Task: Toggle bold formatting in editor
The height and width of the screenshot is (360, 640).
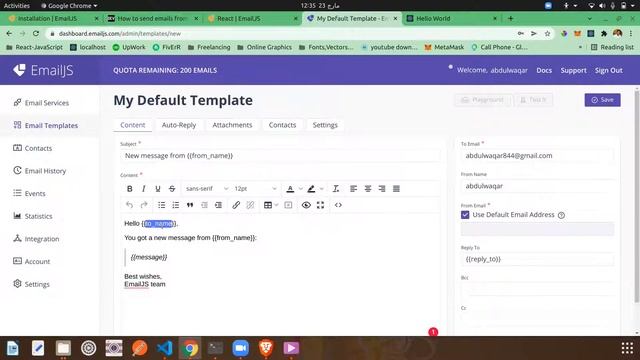Action: tap(129, 189)
